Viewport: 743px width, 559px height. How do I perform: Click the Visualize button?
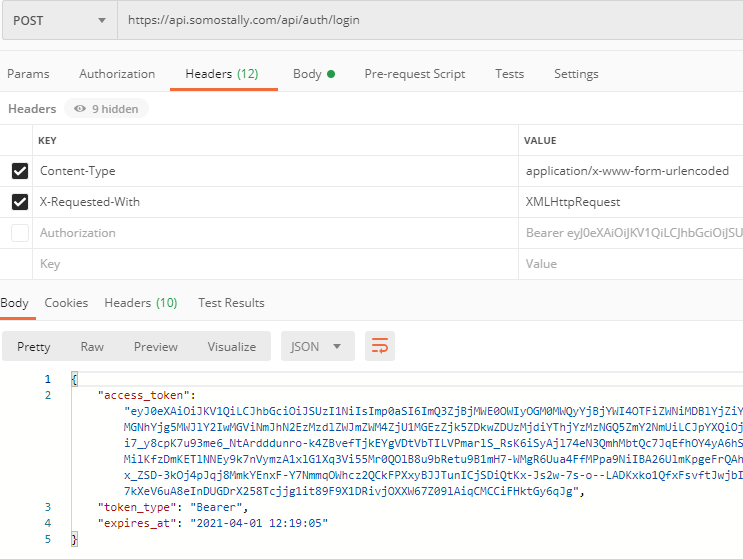tap(232, 347)
